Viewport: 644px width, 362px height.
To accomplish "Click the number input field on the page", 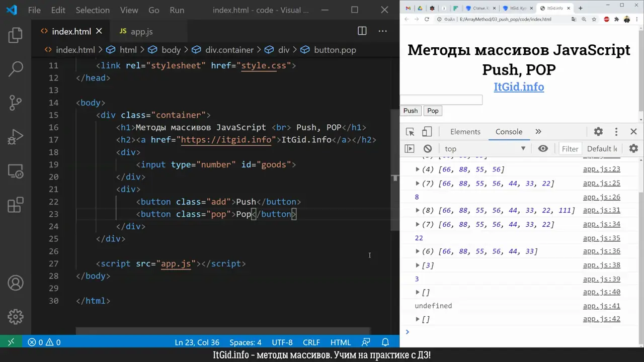I will click(441, 100).
